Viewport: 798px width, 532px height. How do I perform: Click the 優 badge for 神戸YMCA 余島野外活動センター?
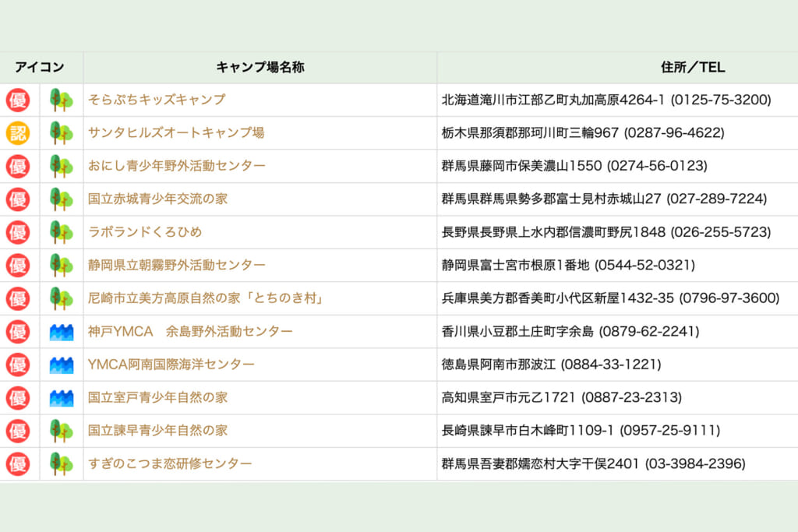tap(18, 332)
